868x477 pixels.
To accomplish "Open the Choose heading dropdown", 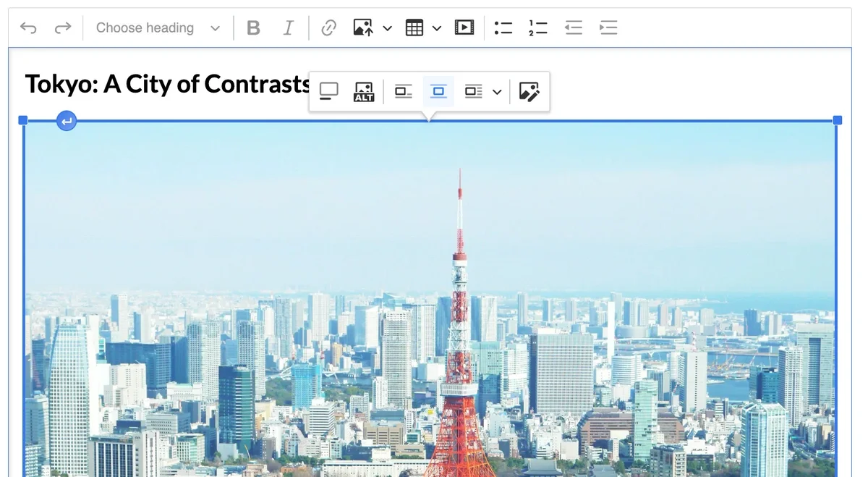I will 158,28.
